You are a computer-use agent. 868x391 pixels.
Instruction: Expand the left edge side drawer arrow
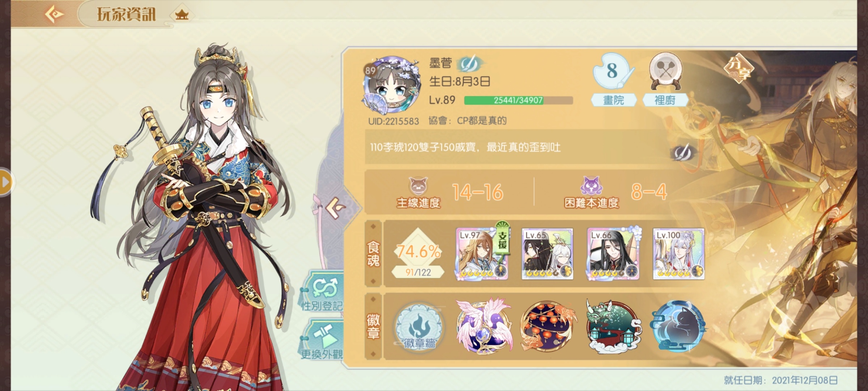point(6,182)
